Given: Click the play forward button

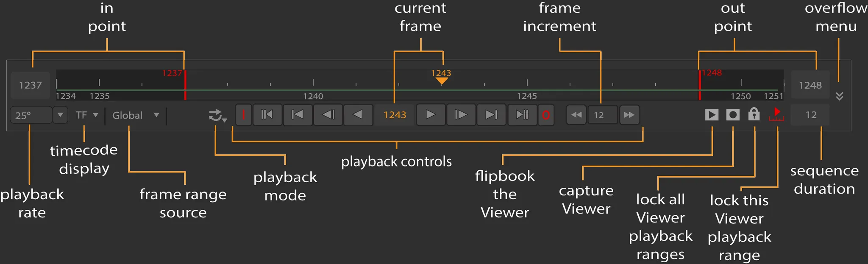Looking at the screenshot, I should click(431, 115).
